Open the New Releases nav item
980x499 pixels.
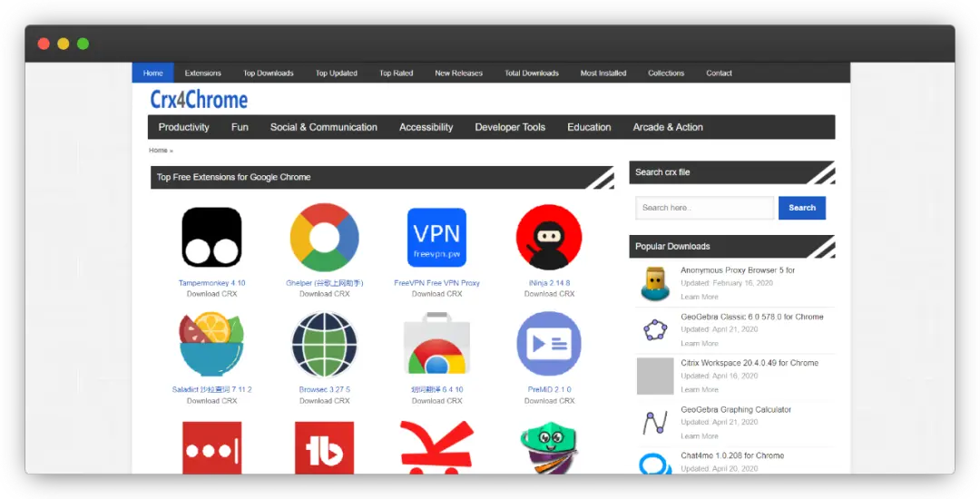click(459, 73)
